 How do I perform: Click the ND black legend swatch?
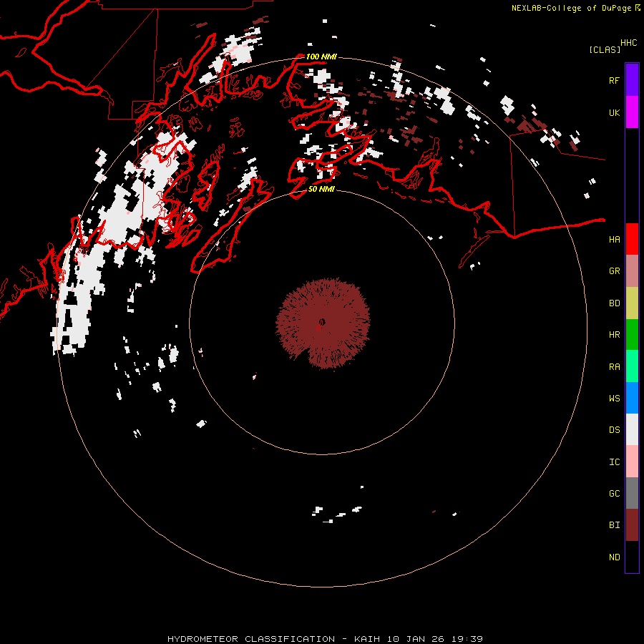pos(632,557)
